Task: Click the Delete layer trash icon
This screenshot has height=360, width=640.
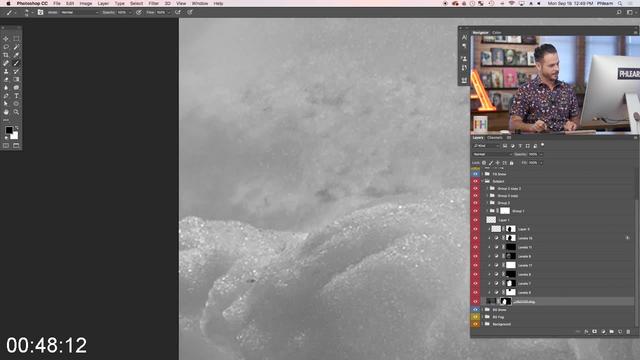Action: tap(628, 332)
